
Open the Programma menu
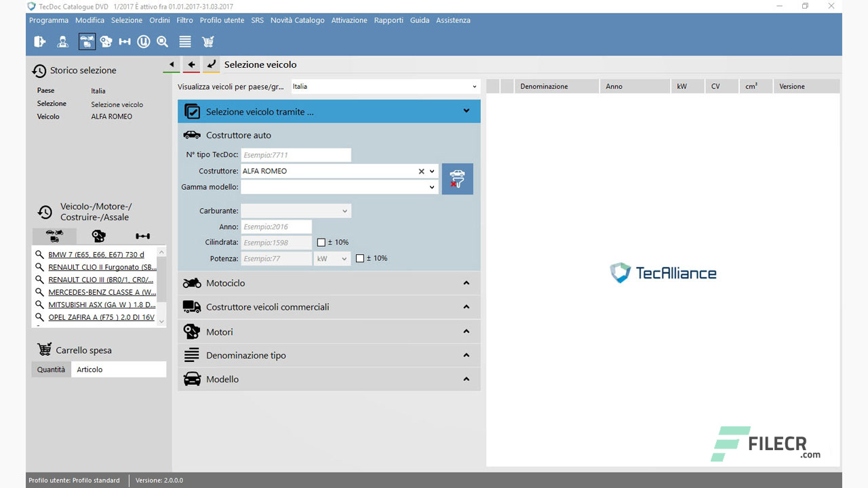tap(49, 20)
